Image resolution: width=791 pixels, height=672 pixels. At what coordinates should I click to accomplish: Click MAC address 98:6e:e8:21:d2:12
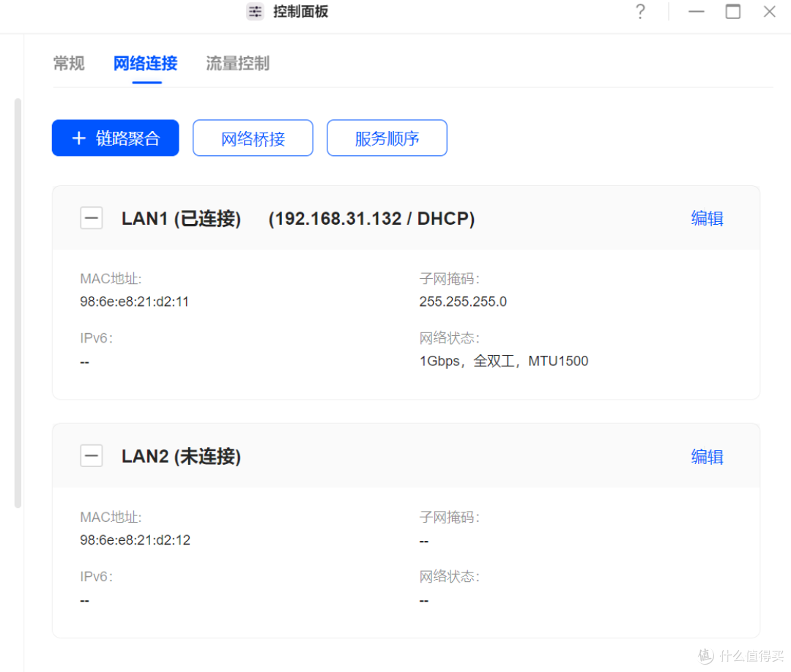(135, 540)
